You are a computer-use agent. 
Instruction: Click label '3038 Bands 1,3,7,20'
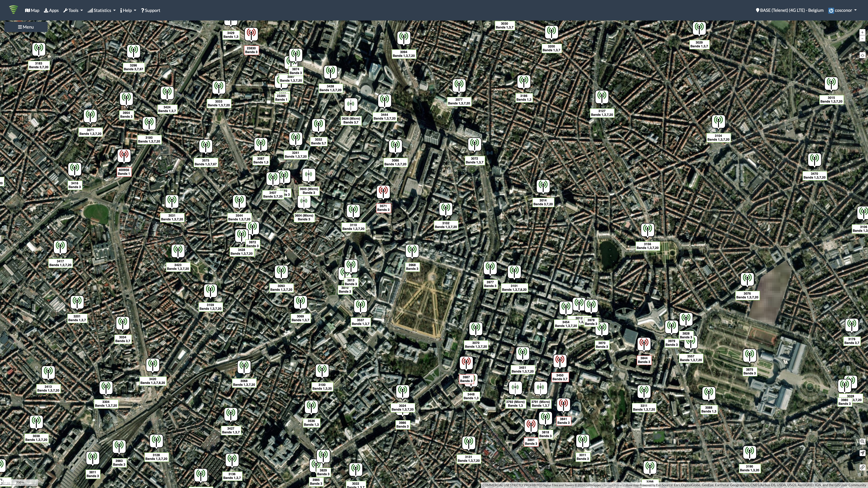click(36, 438)
